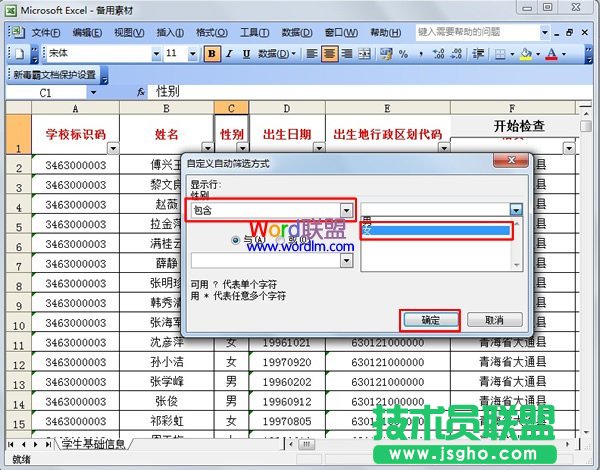This screenshot has width=600, height=470.
Task: Open the font name dropdown
Action: [x=156, y=54]
